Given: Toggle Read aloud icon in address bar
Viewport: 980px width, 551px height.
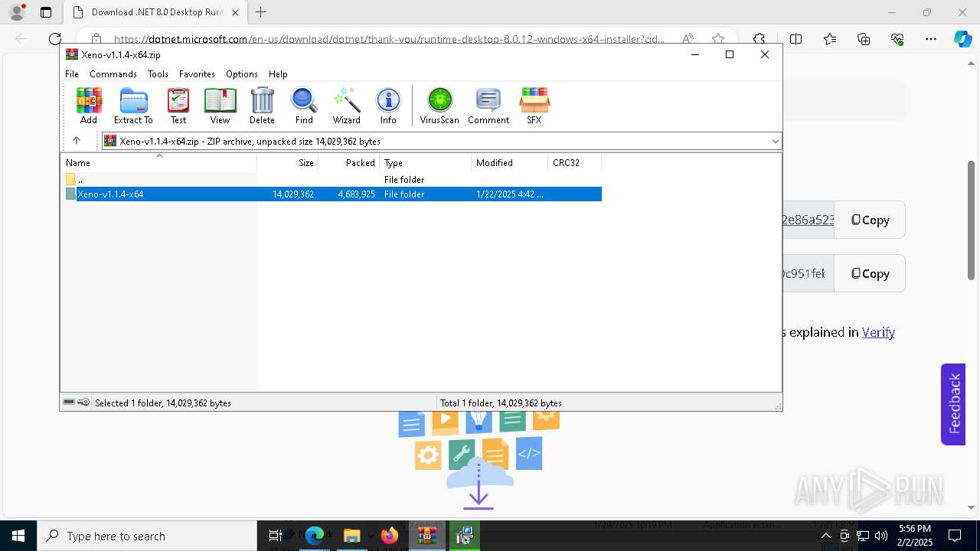Looking at the screenshot, I should (688, 39).
